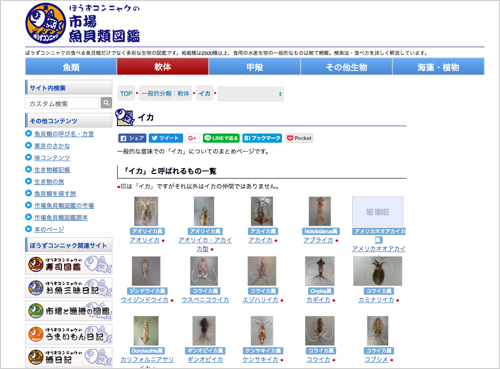The image size is (500, 369).
Task: Open the うまいもん日記 banner
Action: click(69, 334)
